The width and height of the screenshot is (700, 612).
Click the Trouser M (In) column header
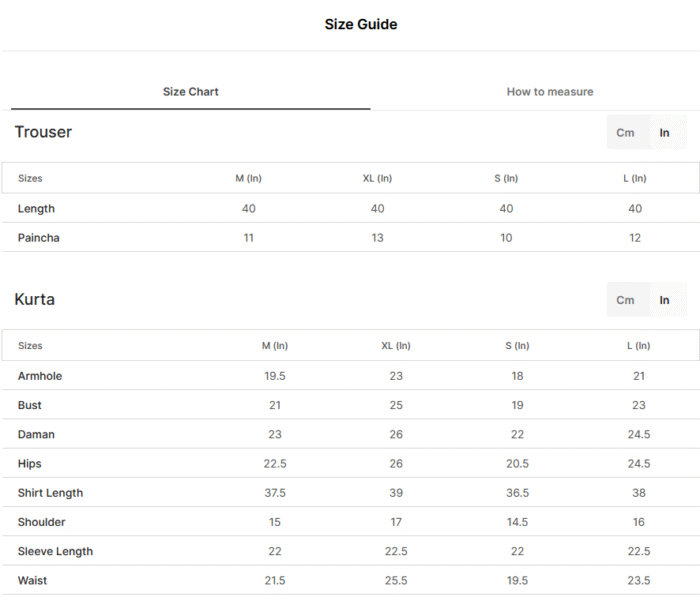point(249,179)
